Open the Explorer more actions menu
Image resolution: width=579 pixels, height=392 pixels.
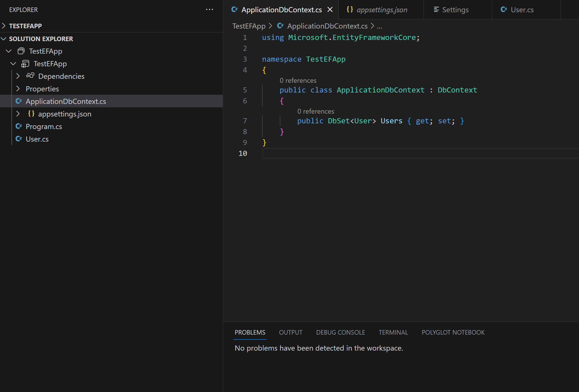[x=210, y=9]
